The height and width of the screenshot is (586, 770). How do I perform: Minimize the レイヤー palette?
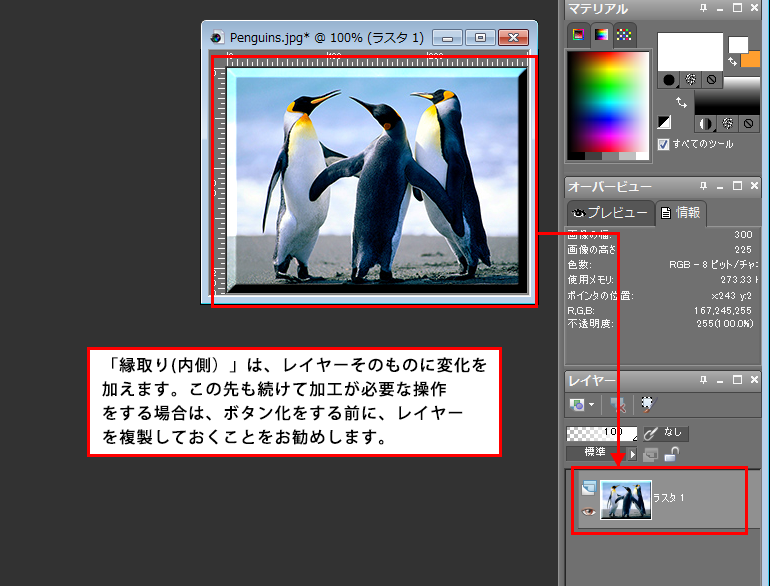720,381
